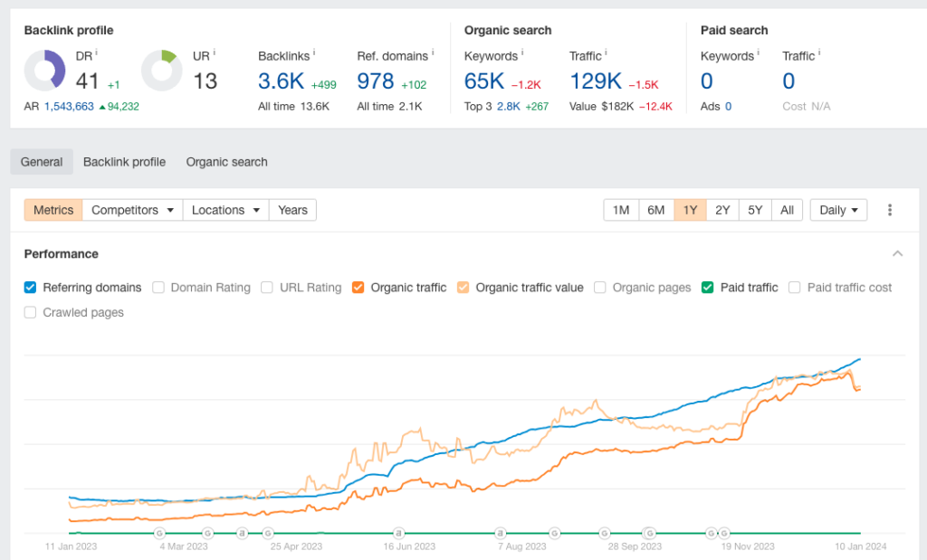Click the DR donut chart icon
927x560 pixels.
(44, 71)
